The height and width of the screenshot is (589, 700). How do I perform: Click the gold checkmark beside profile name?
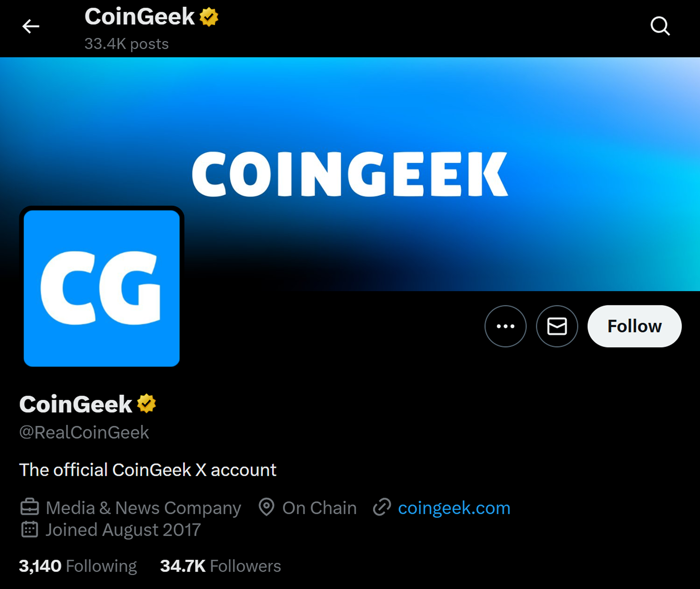[147, 404]
